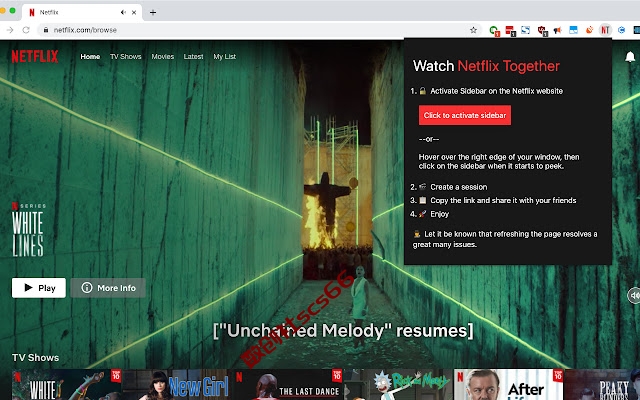Click the blue screenshot-frame extension icon
Screen dimensions: 640x400
[x=526, y=30]
